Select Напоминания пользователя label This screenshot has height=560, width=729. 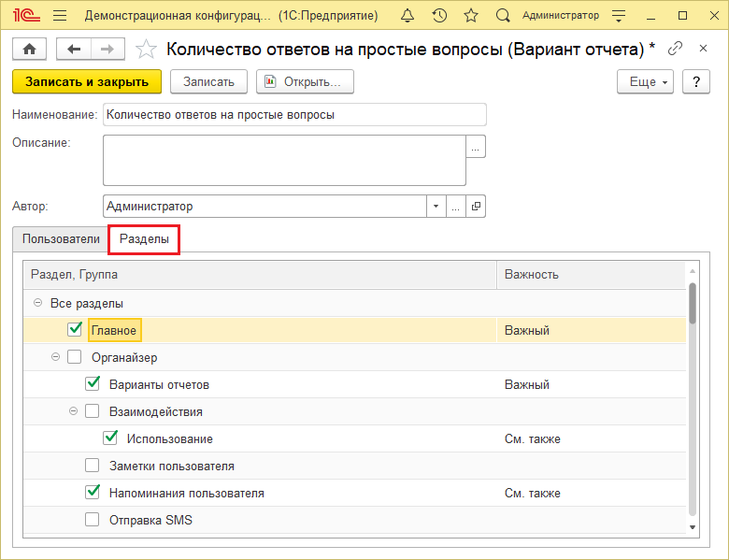186,493
